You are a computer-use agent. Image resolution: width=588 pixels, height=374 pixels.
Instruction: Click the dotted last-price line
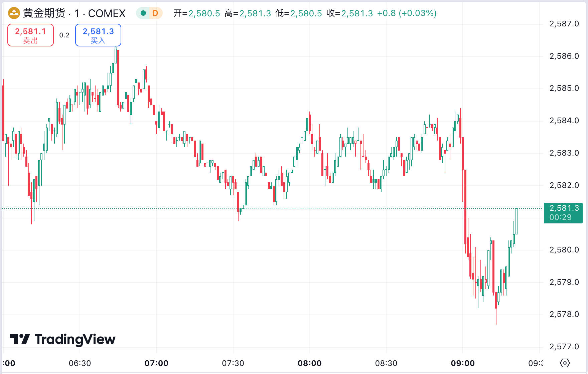click(x=267, y=208)
